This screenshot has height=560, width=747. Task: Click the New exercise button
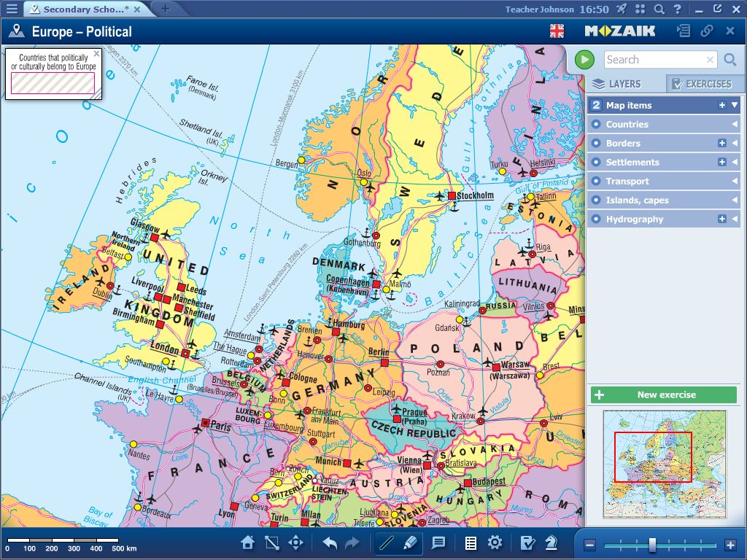click(x=664, y=395)
